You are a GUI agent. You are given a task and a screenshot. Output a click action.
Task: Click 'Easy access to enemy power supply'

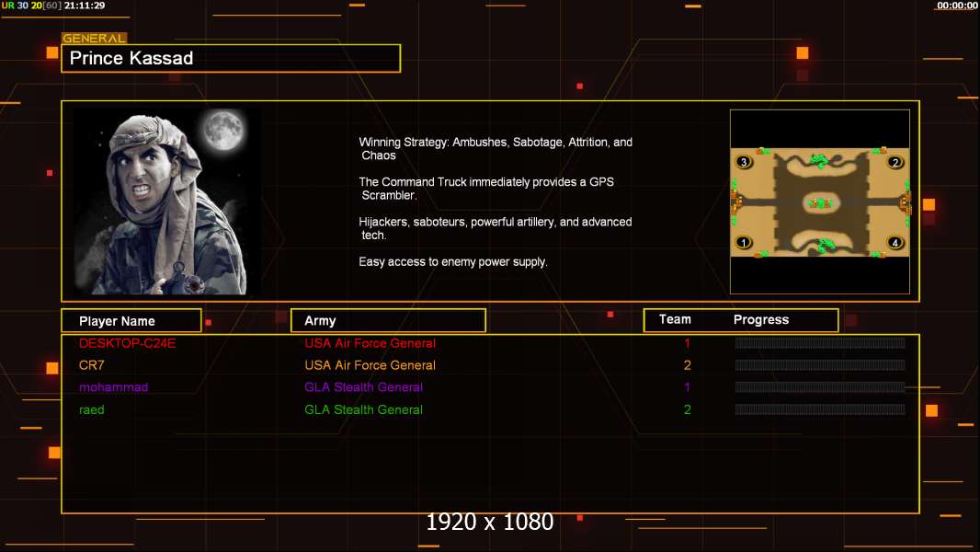[x=453, y=262]
